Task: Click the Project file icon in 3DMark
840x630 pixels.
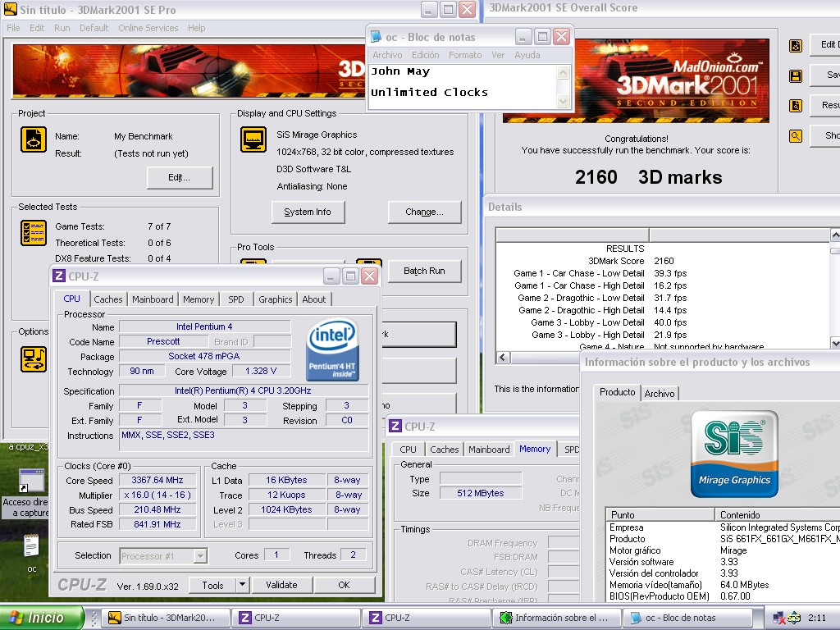Action: (x=33, y=140)
